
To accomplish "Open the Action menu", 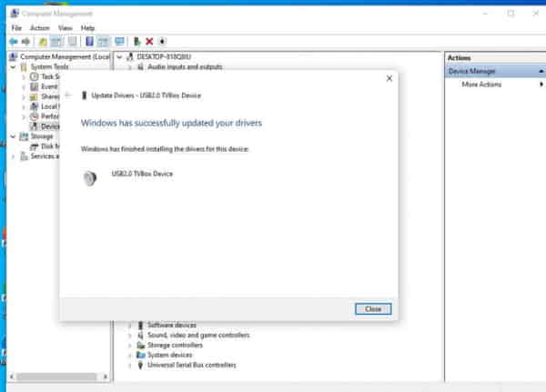I will click(x=40, y=28).
